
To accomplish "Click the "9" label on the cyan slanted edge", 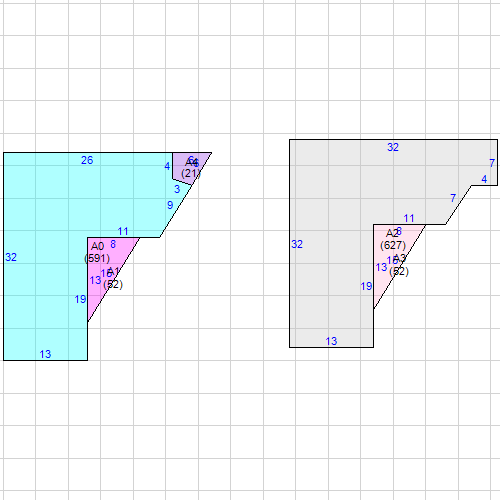I will 170,205.
